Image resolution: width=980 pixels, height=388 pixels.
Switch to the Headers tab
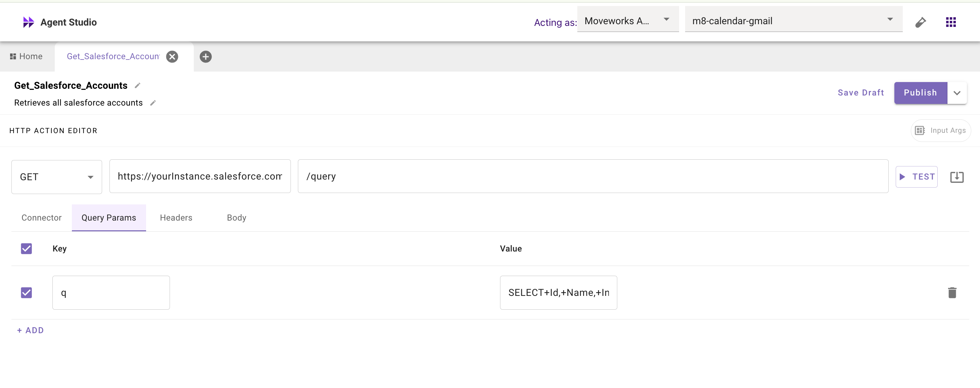176,218
